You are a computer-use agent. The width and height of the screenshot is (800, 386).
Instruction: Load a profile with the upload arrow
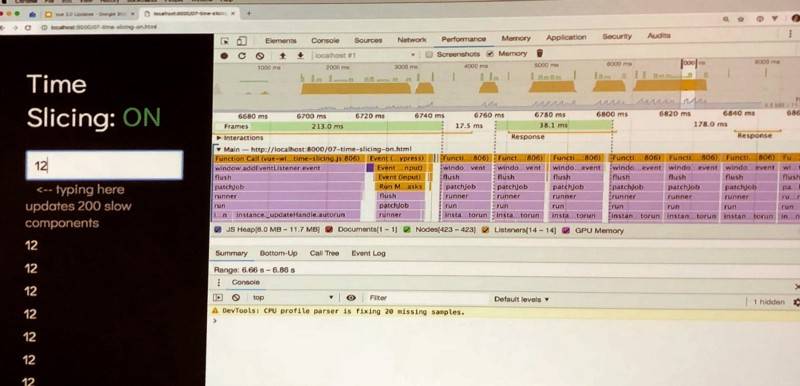[x=283, y=56]
